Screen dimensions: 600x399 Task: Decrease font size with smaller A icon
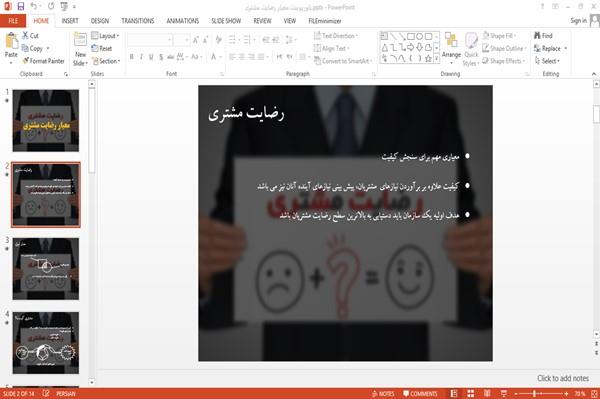206,40
